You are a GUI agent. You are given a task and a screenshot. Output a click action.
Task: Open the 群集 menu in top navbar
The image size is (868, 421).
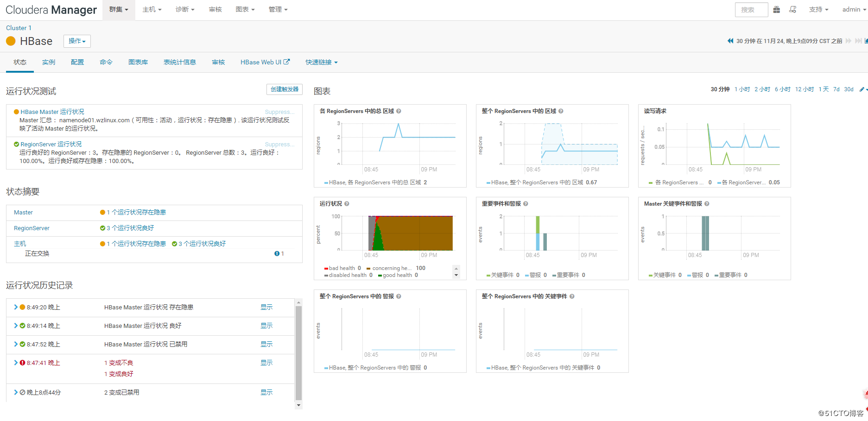coord(119,10)
